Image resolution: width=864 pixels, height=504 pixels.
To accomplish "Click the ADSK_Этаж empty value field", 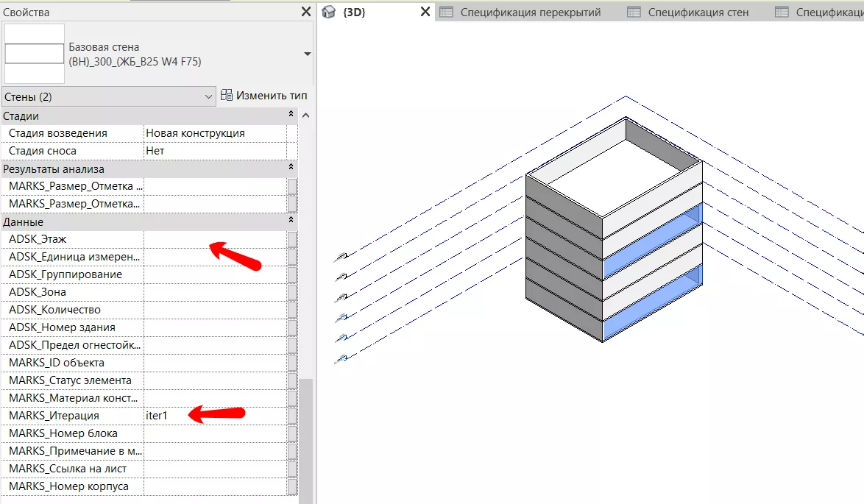I will coord(214,239).
